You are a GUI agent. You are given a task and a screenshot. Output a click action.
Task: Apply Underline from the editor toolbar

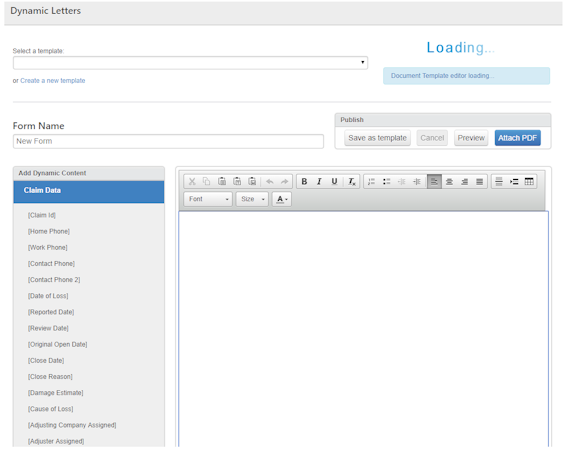pyautogui.click(x=334, y=181)
